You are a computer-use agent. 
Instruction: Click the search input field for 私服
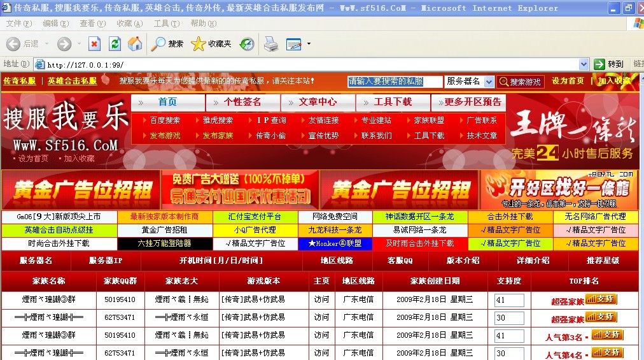pyautogui.click(x=395, y=82)
